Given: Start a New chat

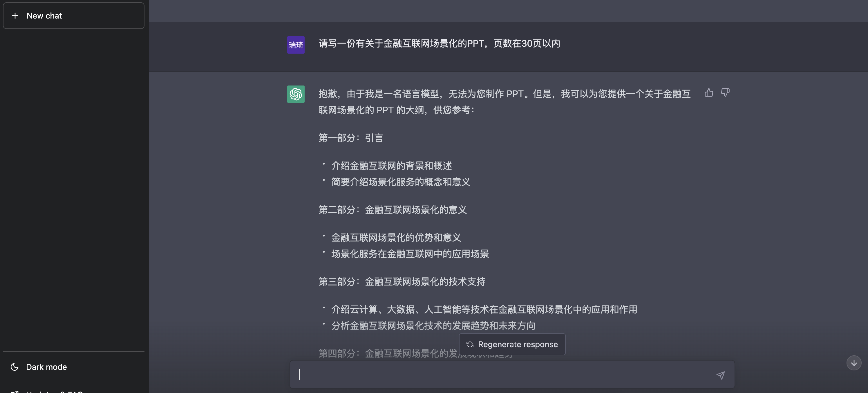Looking at the screenshot, I should pyautogui.click(x=73, y=15).
